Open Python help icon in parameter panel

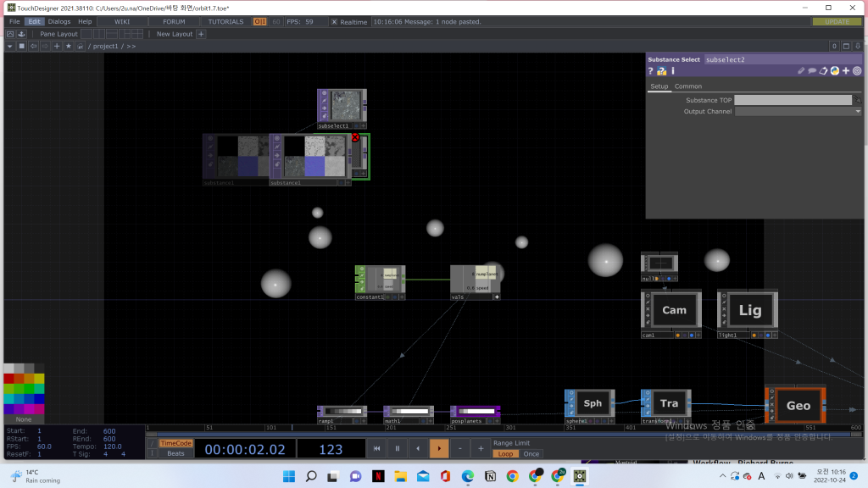661,71
